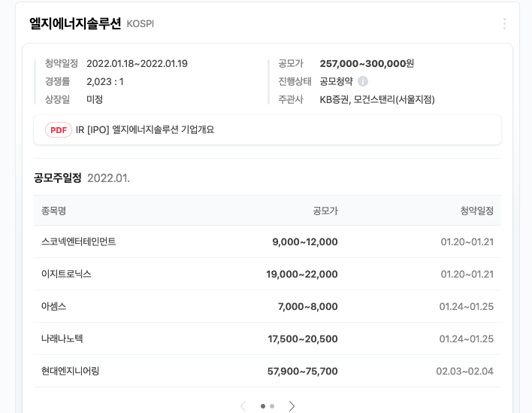Click the 엘지에너지솔루션 title
This screenshot has width=532, height=413.
pyautogui.click(x=75, y=24)
